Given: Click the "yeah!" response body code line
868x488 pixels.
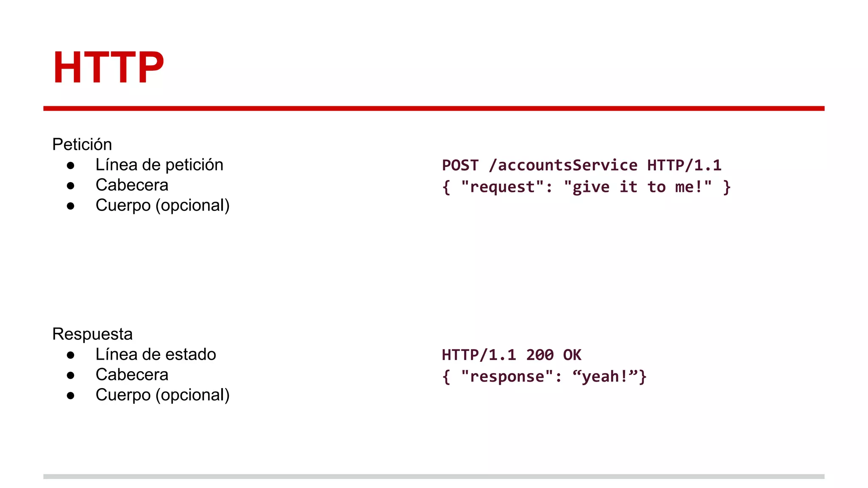Looking at the screenshot, I should click(x=544, y=377).
